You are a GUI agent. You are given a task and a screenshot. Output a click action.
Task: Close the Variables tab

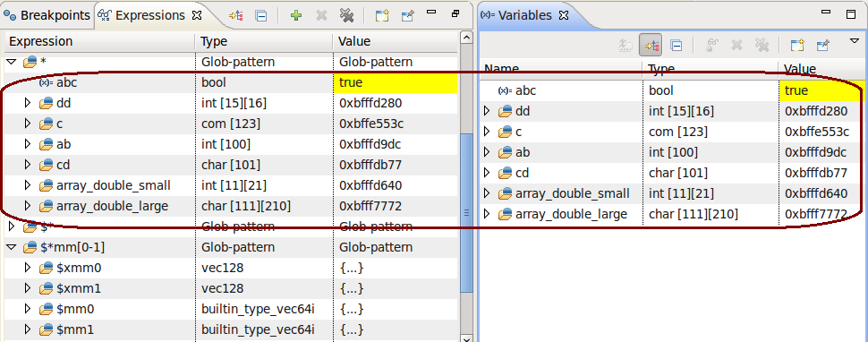(564, 15)
